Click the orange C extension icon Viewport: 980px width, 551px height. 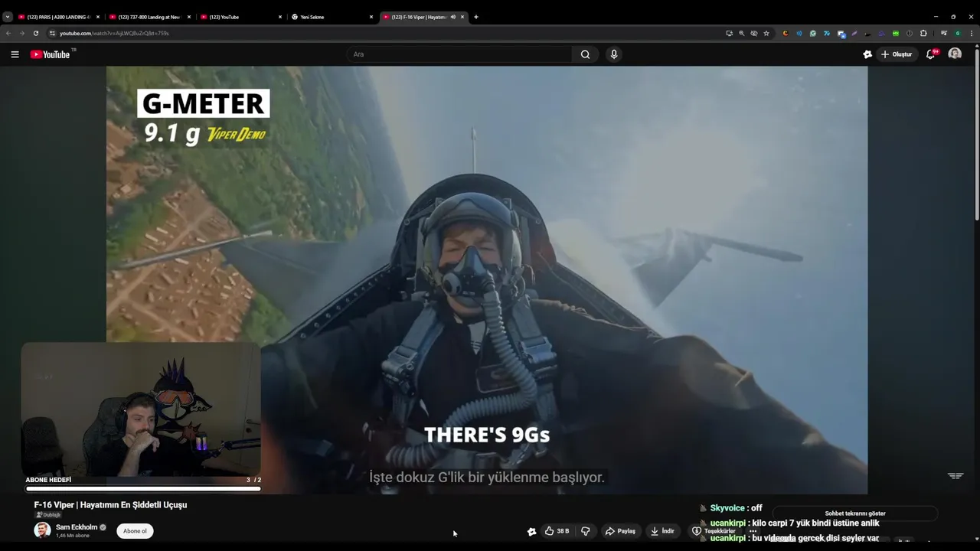tap(786, 34)
